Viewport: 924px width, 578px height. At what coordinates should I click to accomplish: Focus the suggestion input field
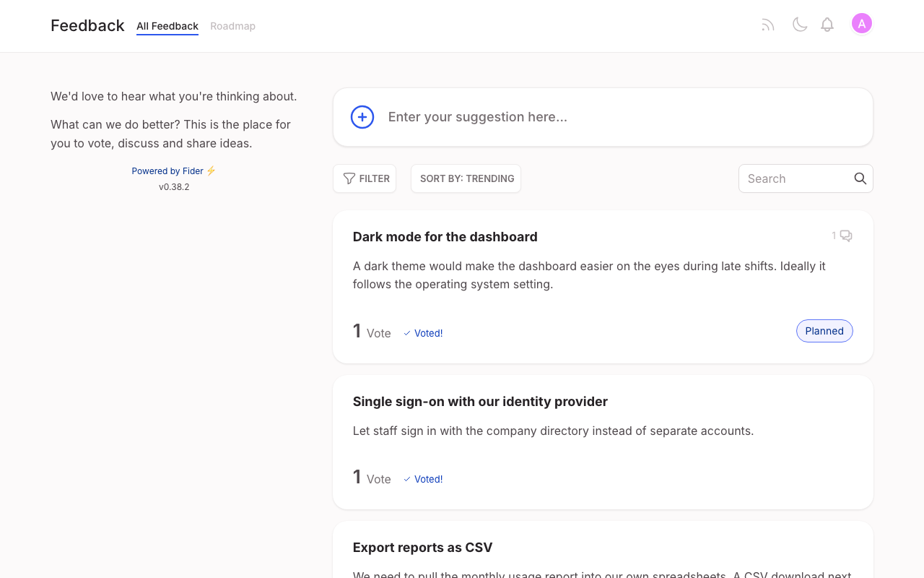coord(603,117)
